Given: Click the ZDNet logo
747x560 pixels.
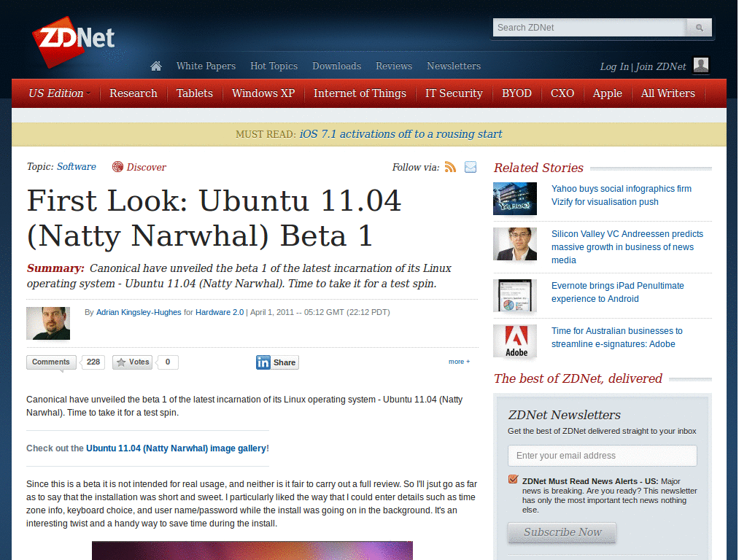Looking at the screenshot, I should [74, 41].
